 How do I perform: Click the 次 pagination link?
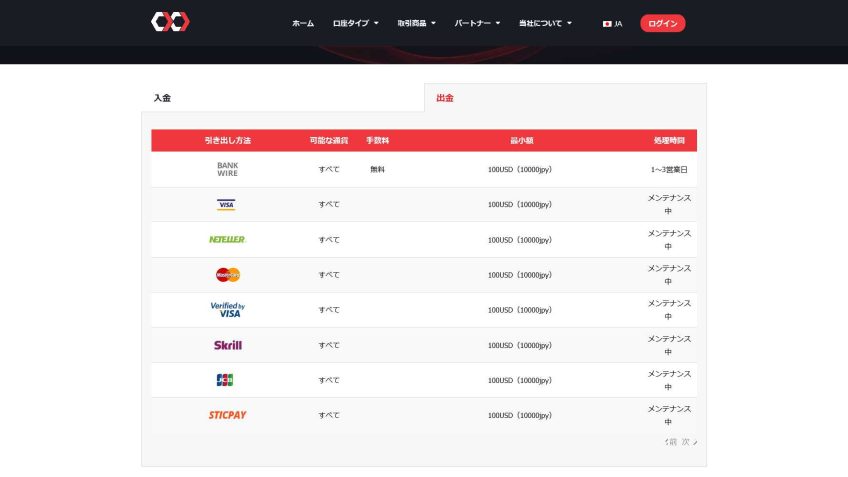pyautogui.click(x=688, y=441)
